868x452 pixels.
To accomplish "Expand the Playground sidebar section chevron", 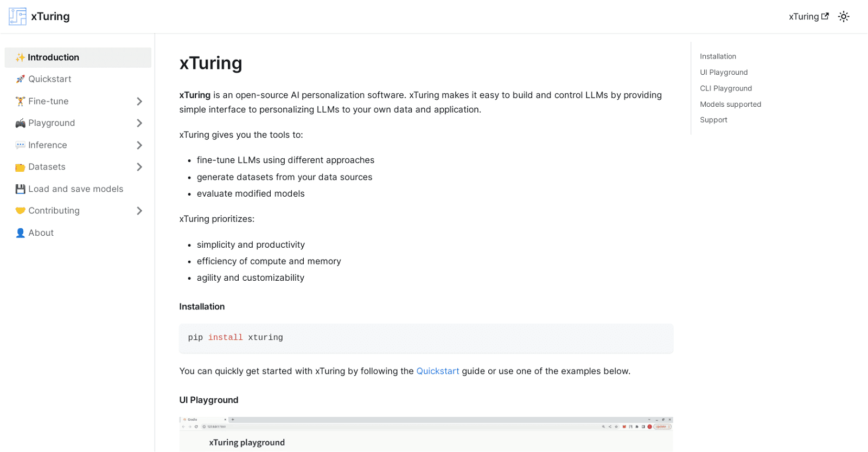I will pos(139,123).
